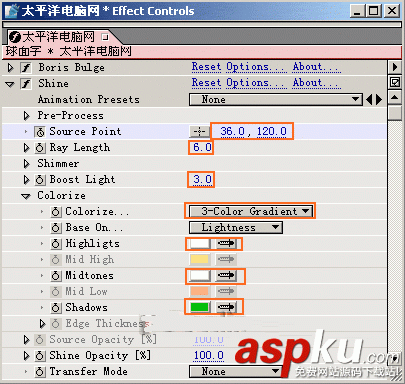The height and width of the screenshot is (384, 405).
Task: Reset the Shine effect
Action: pos(206,83)
